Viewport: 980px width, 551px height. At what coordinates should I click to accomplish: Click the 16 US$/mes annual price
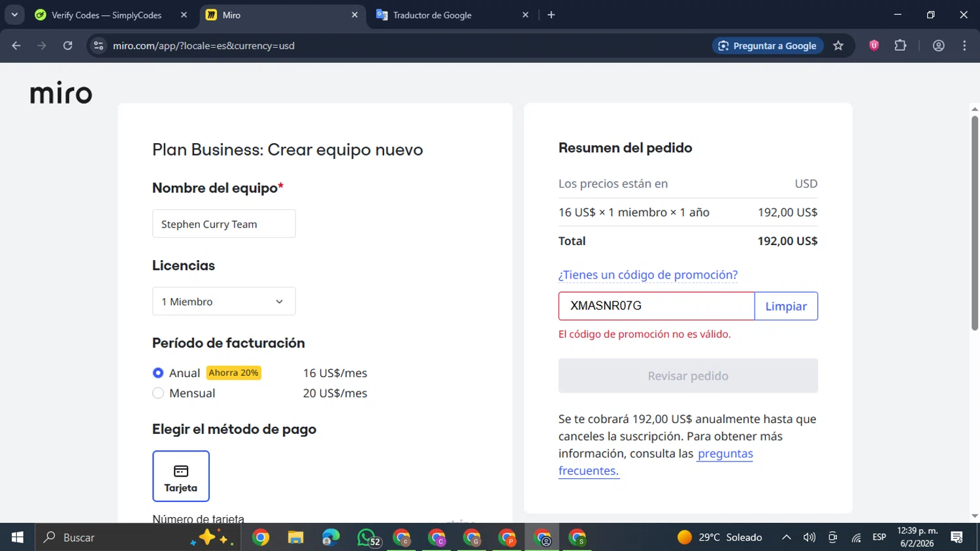click(335, 373)
